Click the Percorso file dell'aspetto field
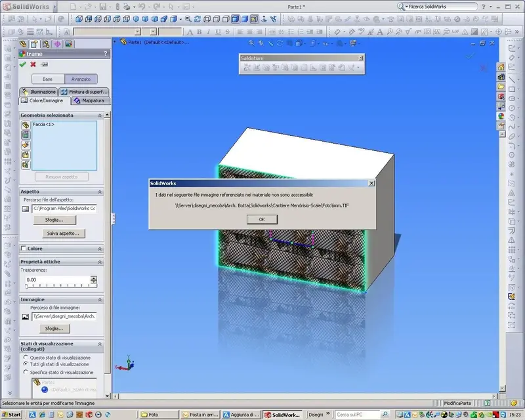 coord(64,208)
